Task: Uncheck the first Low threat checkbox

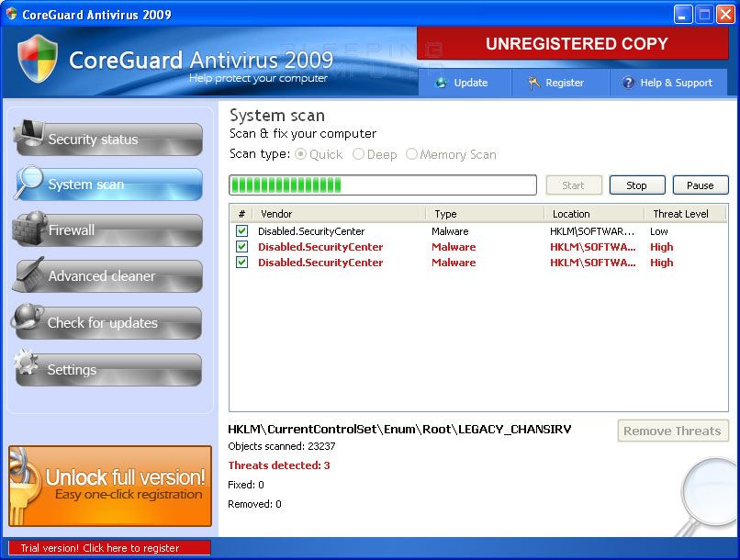Action: [x=241, y=231]
